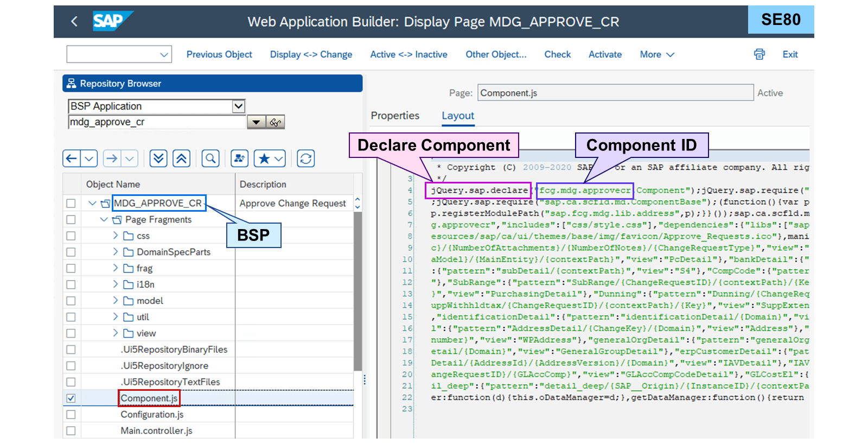Click the Page Fragments node icon
The width and height of the screenshot is (868, 444).
point(117,220)
